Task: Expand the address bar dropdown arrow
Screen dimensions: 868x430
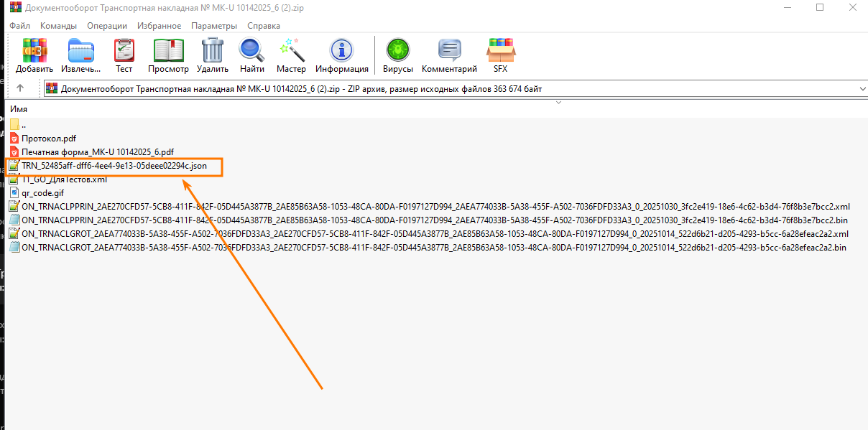Action: tap(862, 89)
